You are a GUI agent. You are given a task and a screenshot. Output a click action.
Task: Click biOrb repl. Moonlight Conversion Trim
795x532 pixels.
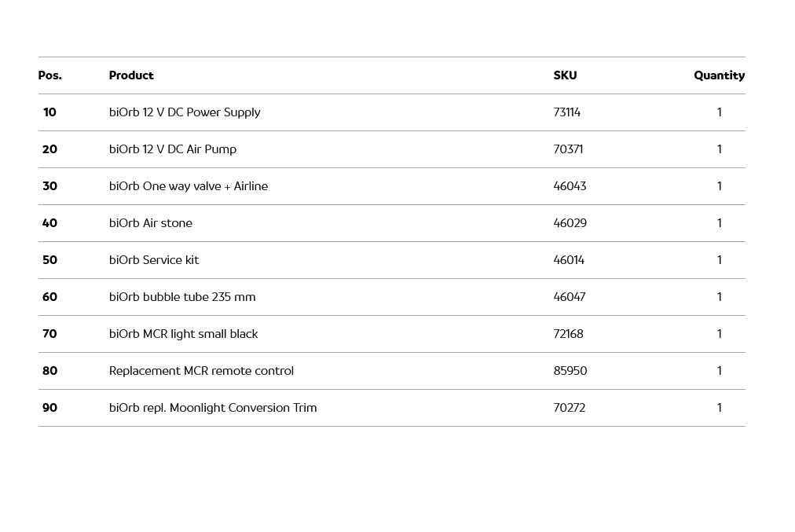click(213, 408)
